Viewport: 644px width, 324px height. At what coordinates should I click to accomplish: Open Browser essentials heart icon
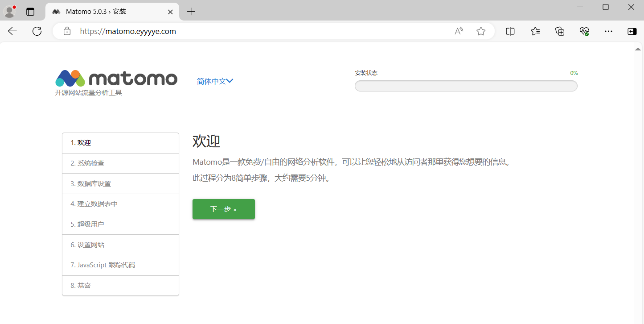click(584, 31)
